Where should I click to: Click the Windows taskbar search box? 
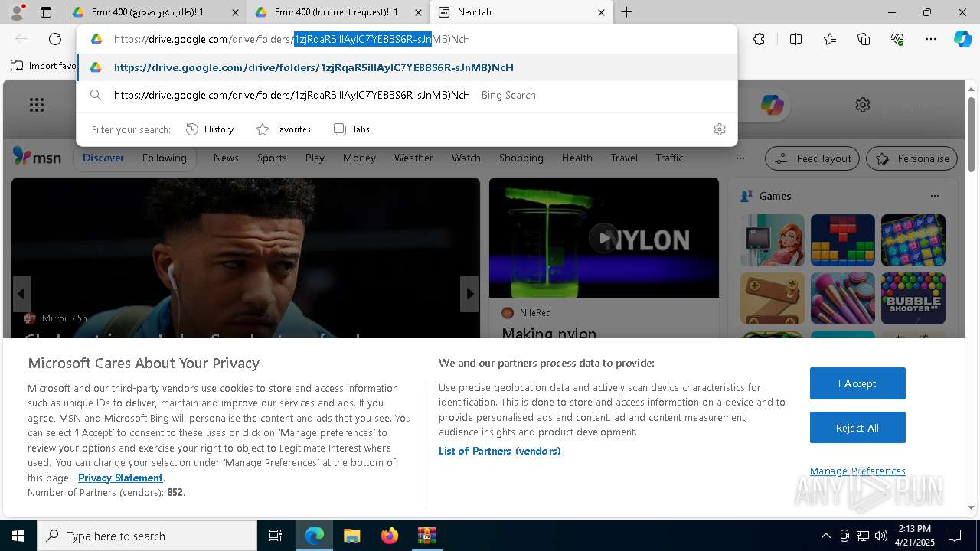[x=147, y=536]
